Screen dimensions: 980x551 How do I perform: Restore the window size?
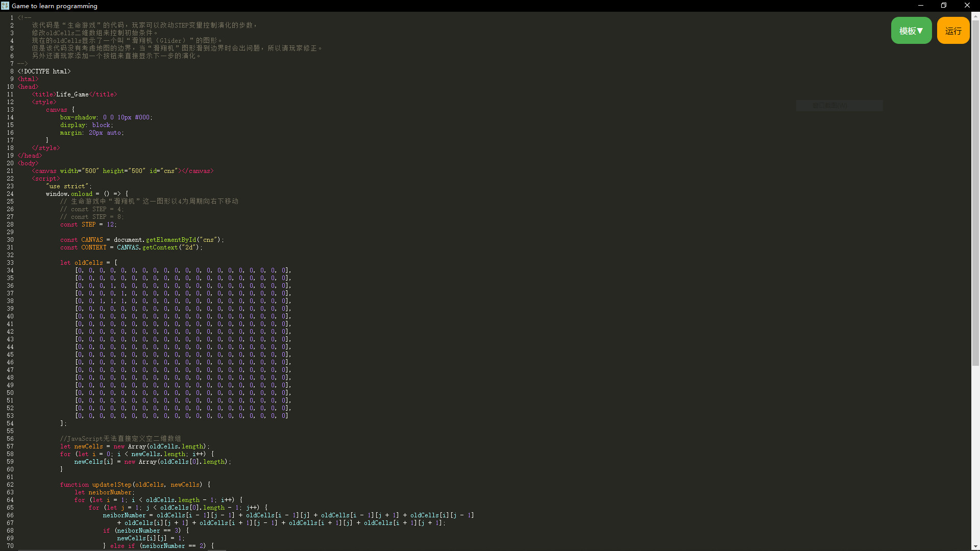point(943,6)
